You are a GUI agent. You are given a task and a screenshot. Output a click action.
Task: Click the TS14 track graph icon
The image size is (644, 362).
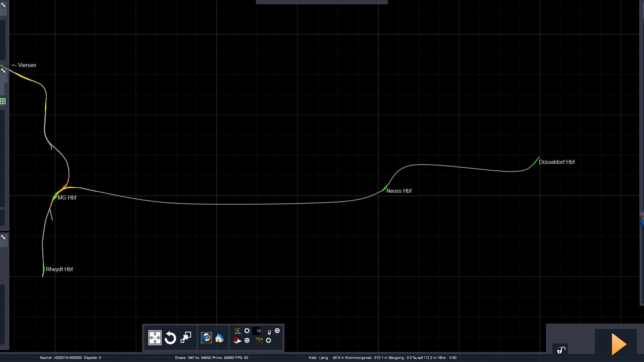click(259, 341)
